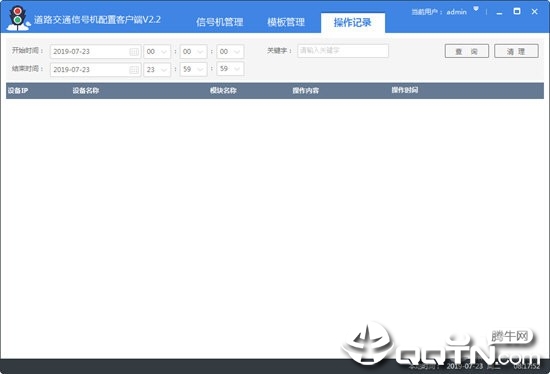The height and width of the screenshot is (374, 550).
Task: Focus the 关键字 keyword input field
Action: (x=343, y=51)
